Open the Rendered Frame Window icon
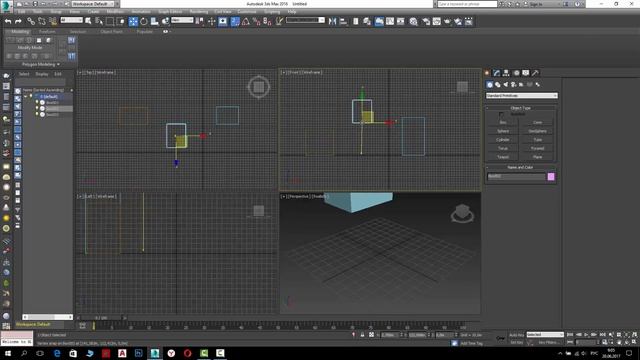Viewport: 640px width, 360px height. click(437, 21)
